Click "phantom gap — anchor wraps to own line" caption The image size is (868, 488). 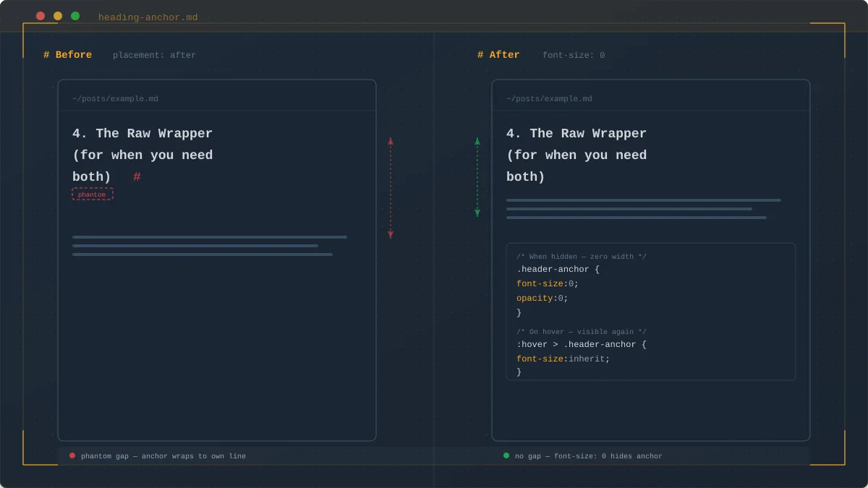(x=163, y=456)
